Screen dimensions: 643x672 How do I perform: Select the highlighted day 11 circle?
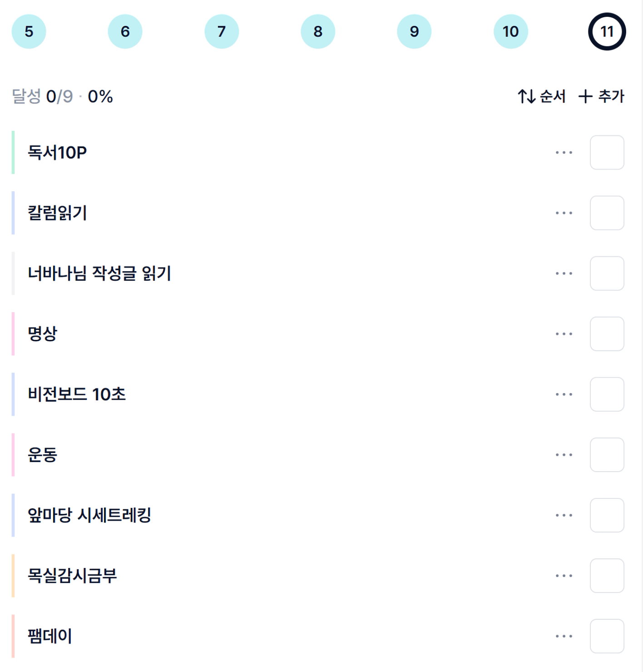point(607,31)
